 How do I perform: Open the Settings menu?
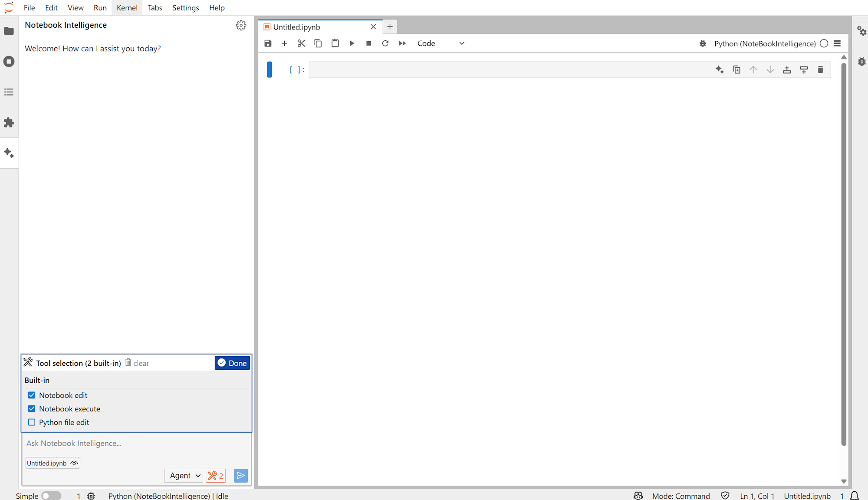[185, 8]
